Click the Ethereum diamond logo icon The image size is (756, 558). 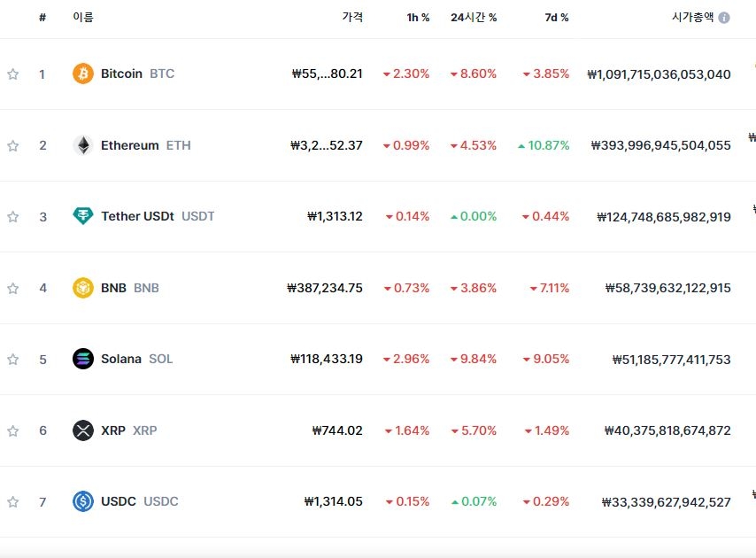(x=83, y=145)
